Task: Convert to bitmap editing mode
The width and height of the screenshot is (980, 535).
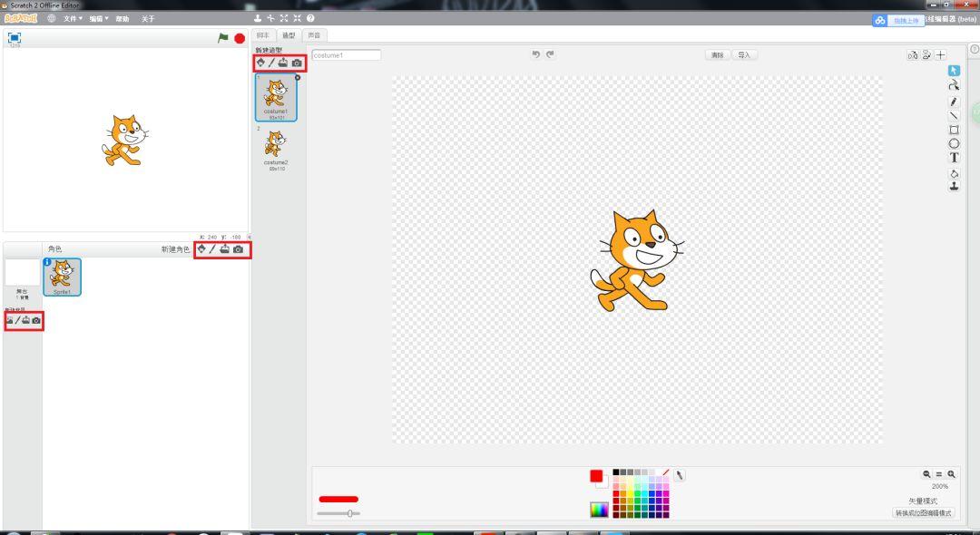Action: [x=923, y=513]
